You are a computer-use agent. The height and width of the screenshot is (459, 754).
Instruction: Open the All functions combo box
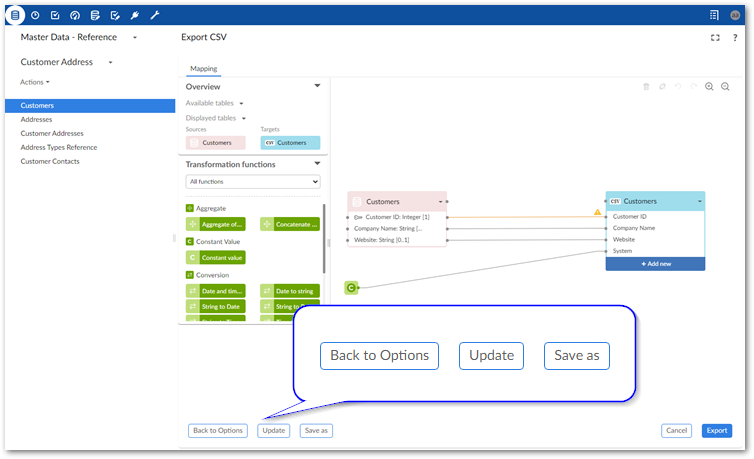253,182
